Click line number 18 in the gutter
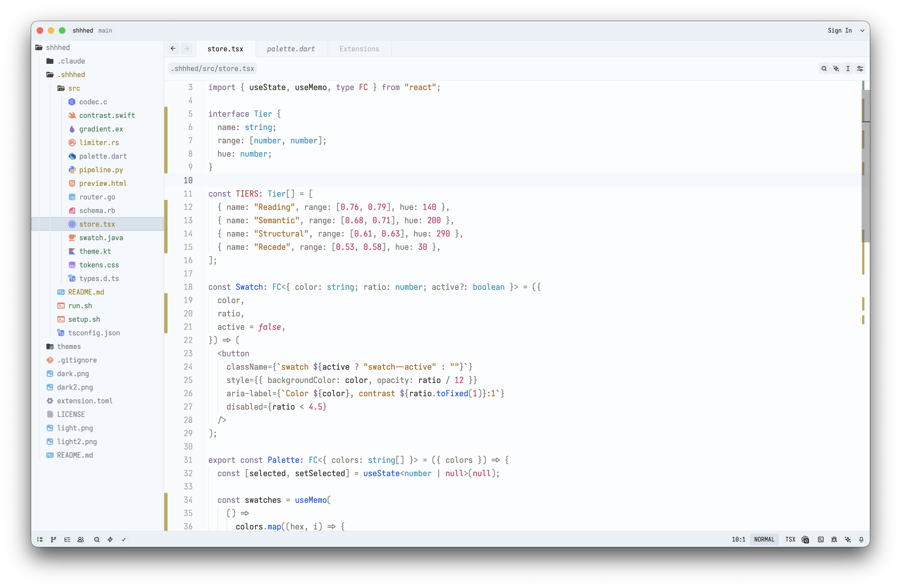The image size is (901, 588). 188,287
